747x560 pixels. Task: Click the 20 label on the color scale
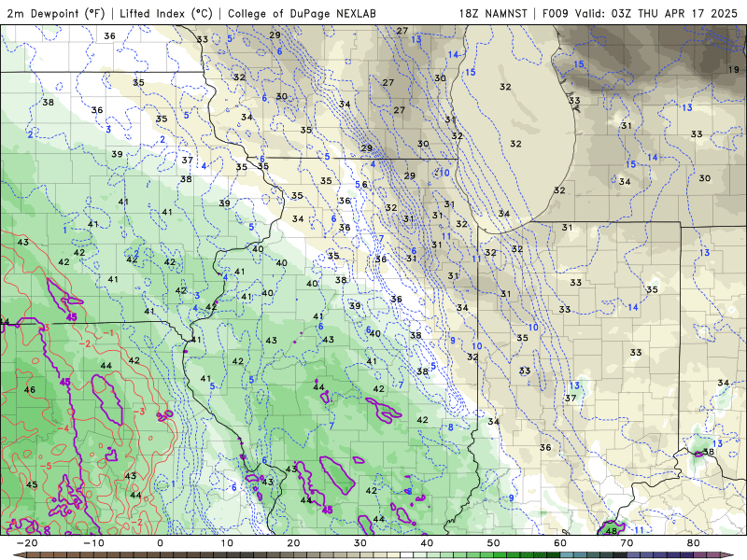click(x=293, y=543)
